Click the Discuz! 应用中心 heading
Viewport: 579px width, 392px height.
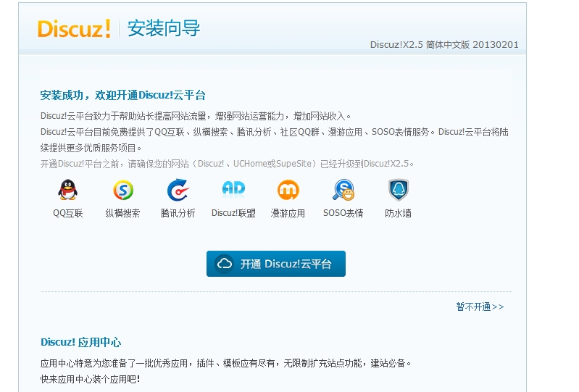coord(80,342)
